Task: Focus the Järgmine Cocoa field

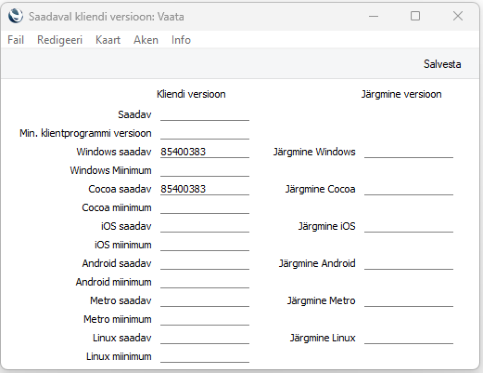Action: [x=409, y=189]
